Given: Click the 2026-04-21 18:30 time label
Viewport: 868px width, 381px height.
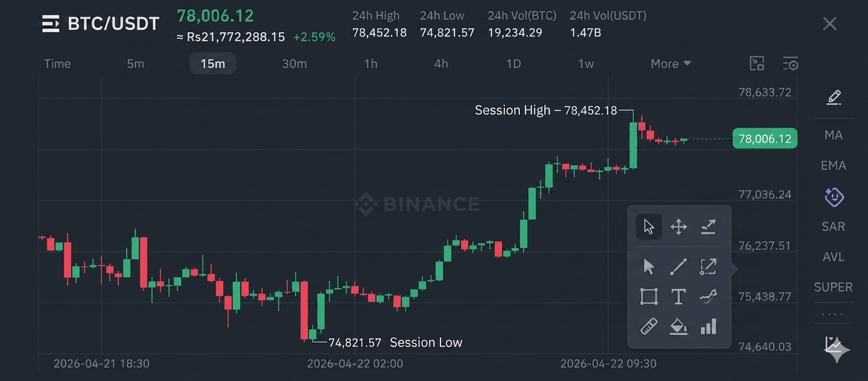Looking at the screenshot, I should click(101, 364).
